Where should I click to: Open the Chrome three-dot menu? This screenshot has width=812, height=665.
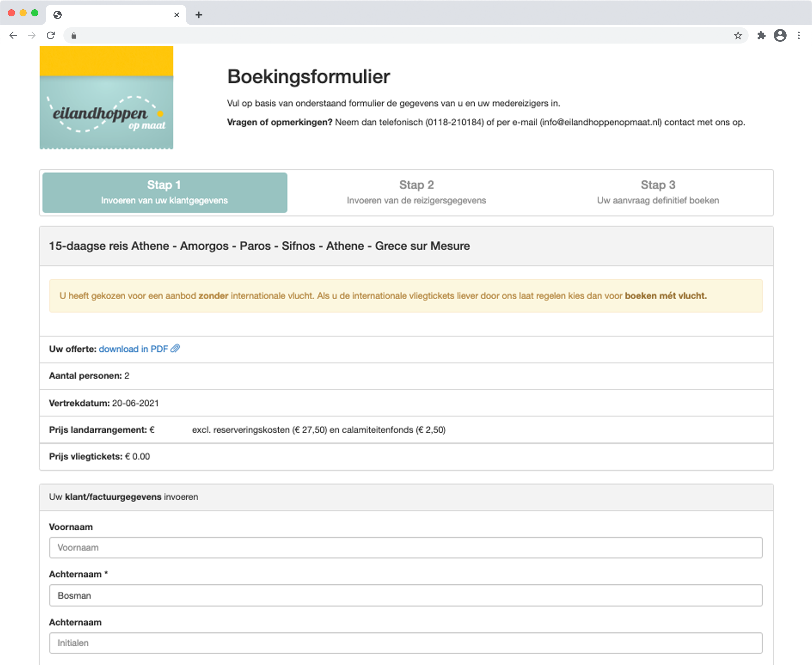pyautogui.click(x=799, y=36)
